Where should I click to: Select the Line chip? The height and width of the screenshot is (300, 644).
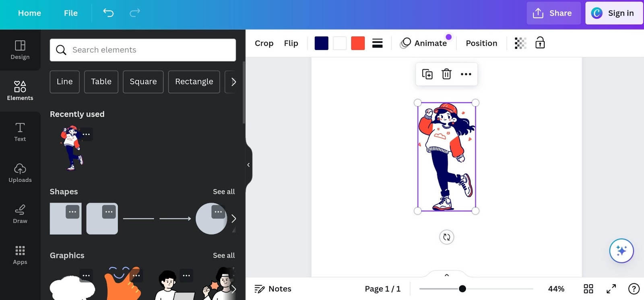(x=65, y=82)
